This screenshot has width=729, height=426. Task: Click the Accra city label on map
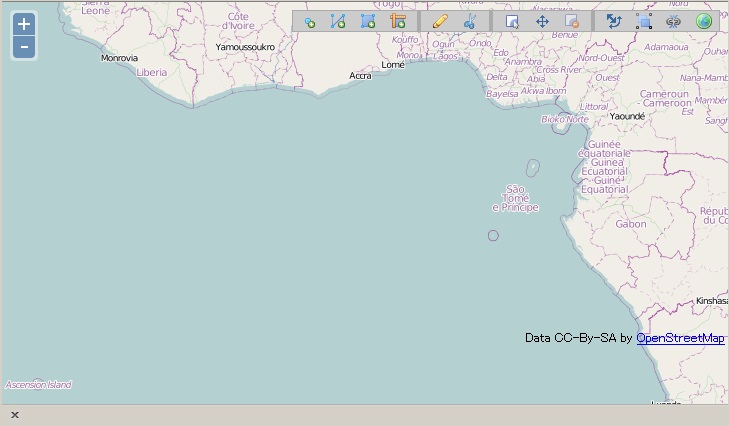point(360,76)
